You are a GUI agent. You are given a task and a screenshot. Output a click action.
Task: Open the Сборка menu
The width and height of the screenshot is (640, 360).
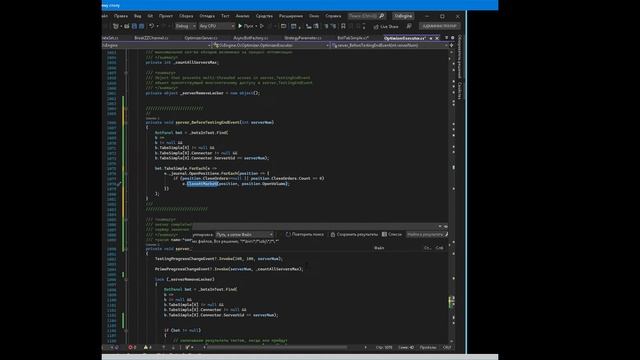[x=186, y=16]
